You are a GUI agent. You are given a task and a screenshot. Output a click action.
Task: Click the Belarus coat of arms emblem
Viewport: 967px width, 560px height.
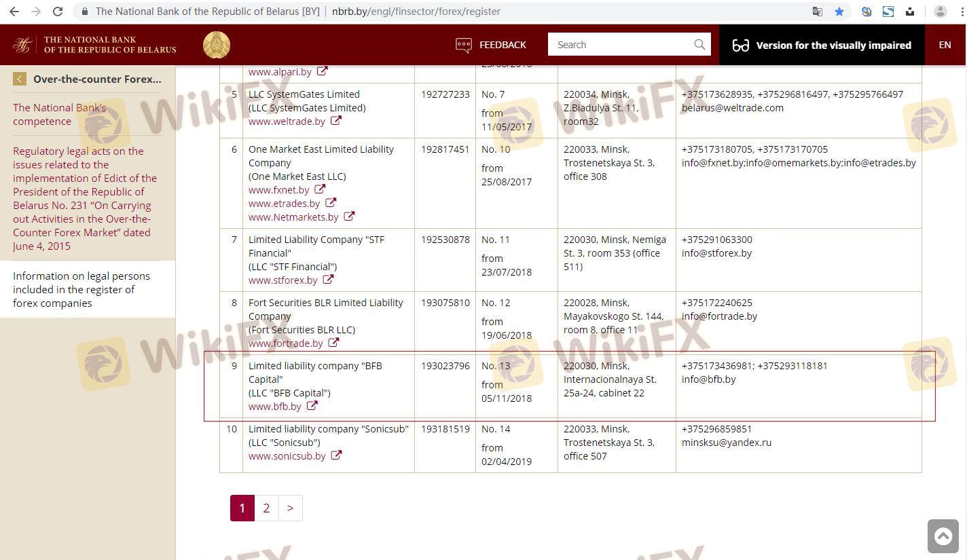point(217,45)
